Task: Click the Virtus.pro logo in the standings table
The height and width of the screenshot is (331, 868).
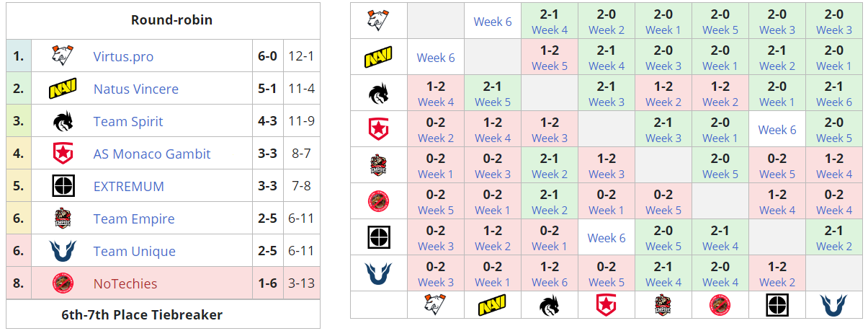Action: coord(63,56)
